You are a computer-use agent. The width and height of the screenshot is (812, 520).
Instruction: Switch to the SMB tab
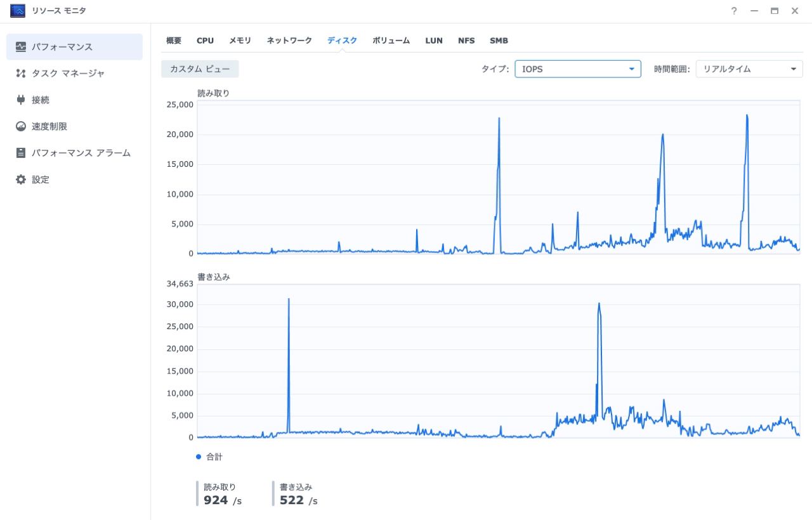click(x=499, y=41)
